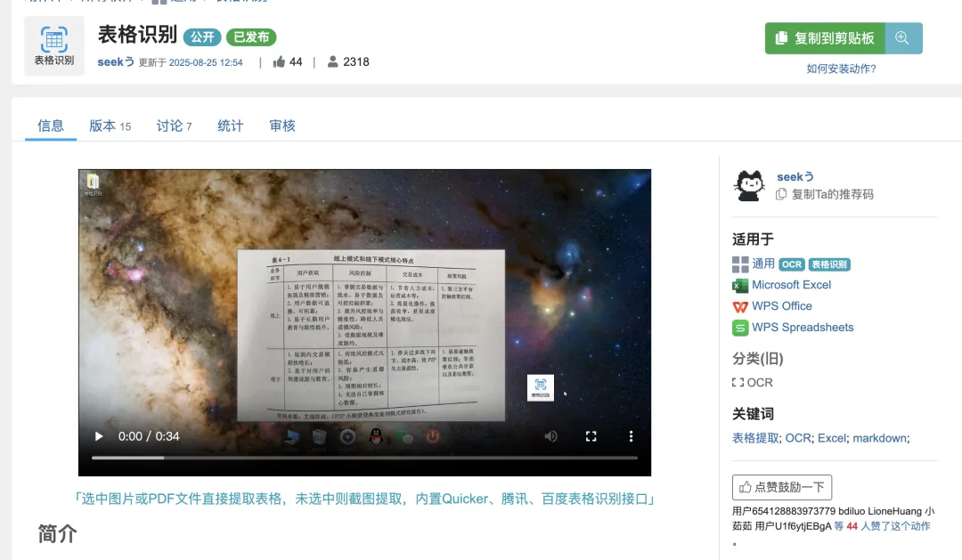The width and height of the screenshot is (962, 560).
Task: Click the 点赞鼓励一下 button
Action: coord(782,487)
